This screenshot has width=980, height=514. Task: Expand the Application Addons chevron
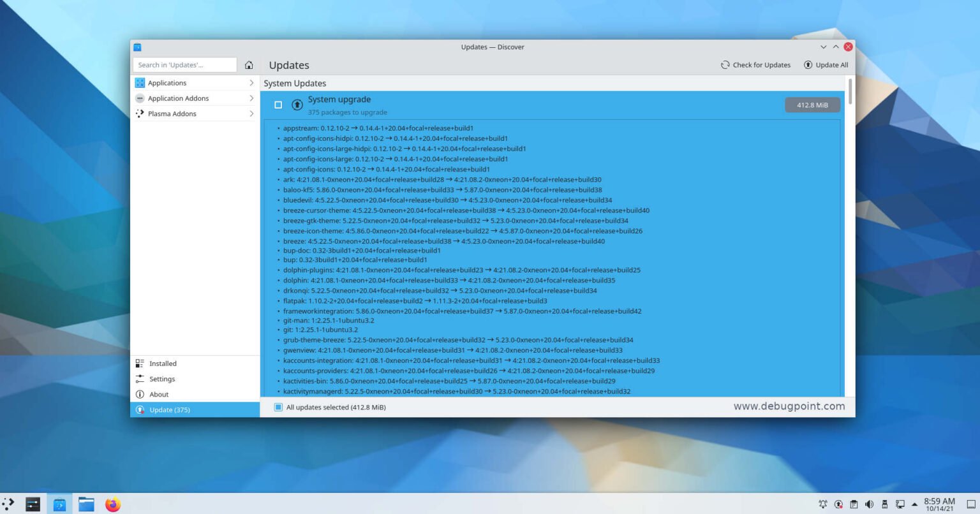pyautogui.click(x=251, y=98)
